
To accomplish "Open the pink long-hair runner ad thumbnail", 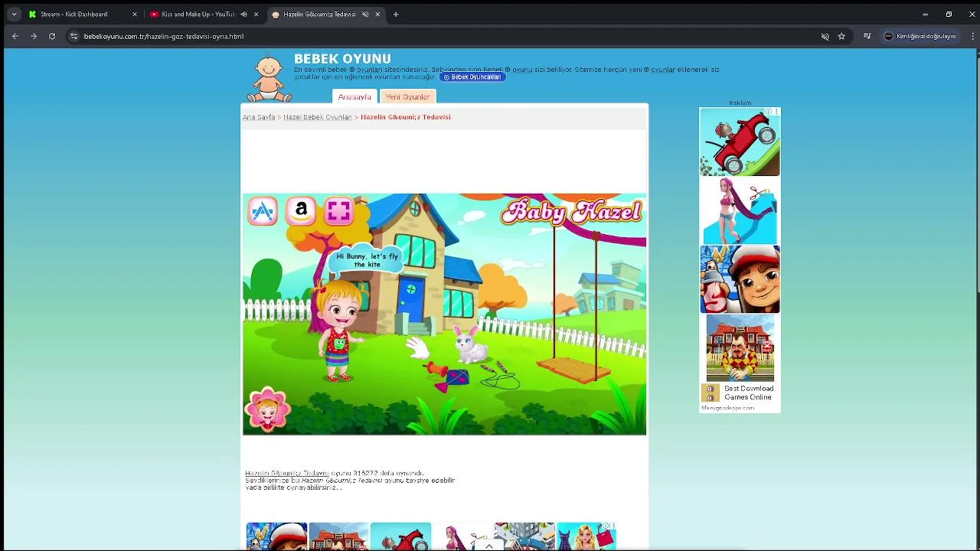I will click(x=740, y=210).
